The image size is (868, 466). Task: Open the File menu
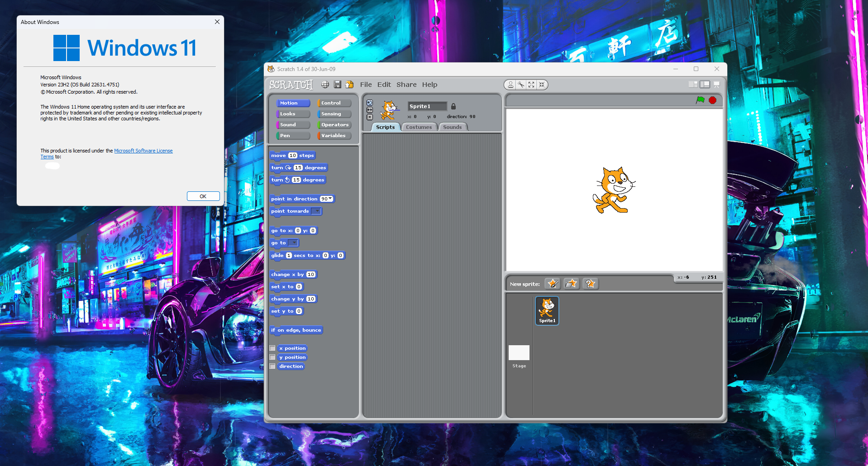click(366, 85)
